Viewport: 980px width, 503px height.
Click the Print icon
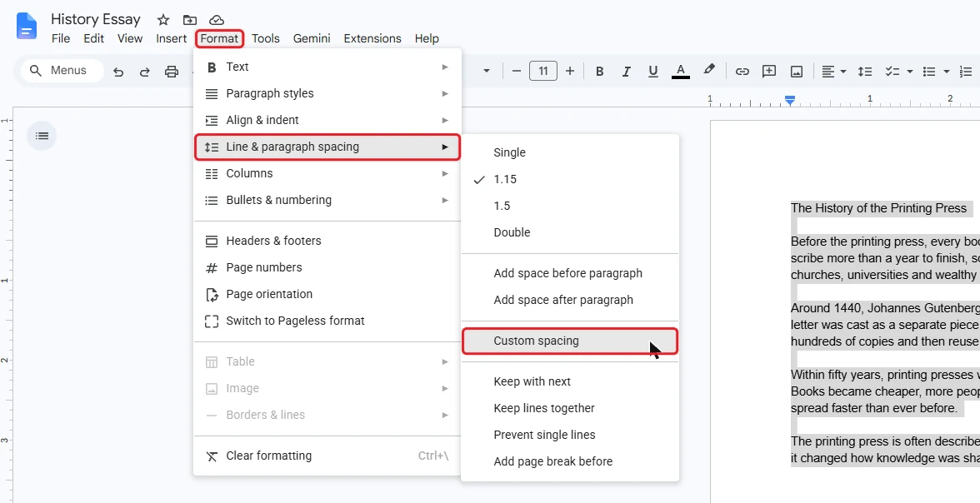coord(172,72)
